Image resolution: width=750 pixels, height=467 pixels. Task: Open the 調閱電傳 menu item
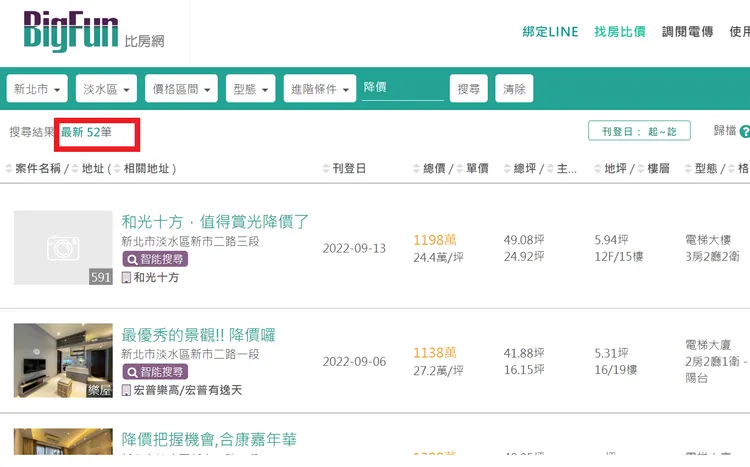click(x=687, y=32)
